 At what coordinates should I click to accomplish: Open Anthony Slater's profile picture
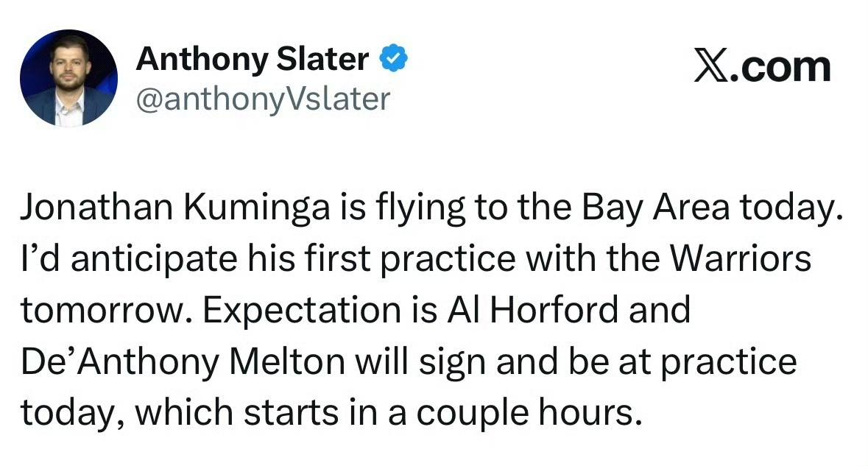click(x=68, y=78)
